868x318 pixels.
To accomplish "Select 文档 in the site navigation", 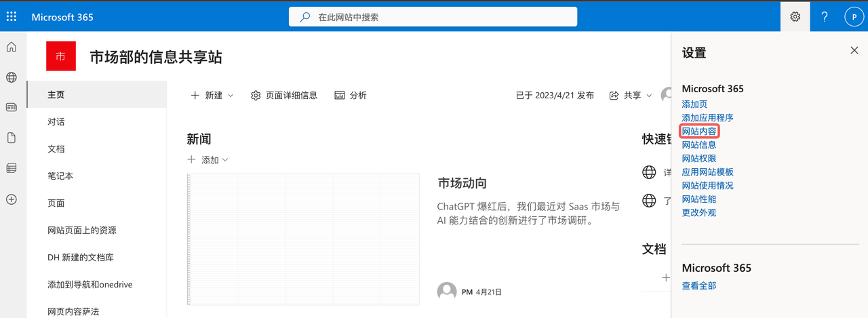I will (x=56, y=149).
